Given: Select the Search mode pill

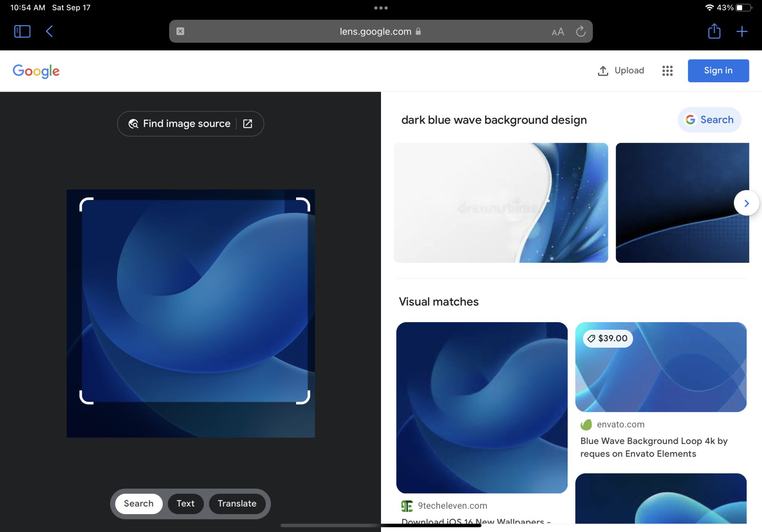Looking at the screenshot, I should (x=139, y=503).
